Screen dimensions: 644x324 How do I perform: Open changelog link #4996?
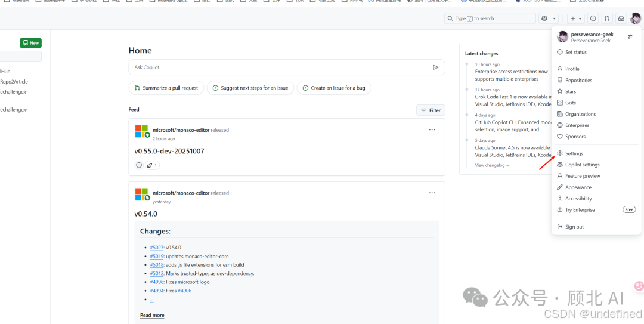tap(157, 282)
